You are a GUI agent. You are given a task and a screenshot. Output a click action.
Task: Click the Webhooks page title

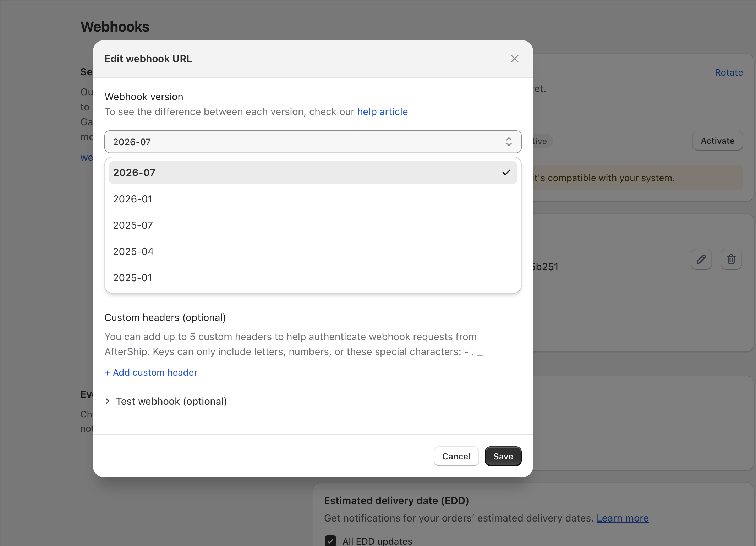click(x=115, y=27)
